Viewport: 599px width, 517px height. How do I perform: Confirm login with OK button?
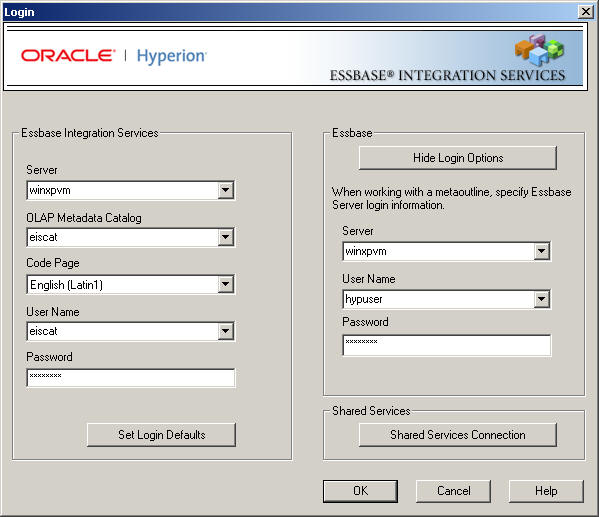[360, 491]
